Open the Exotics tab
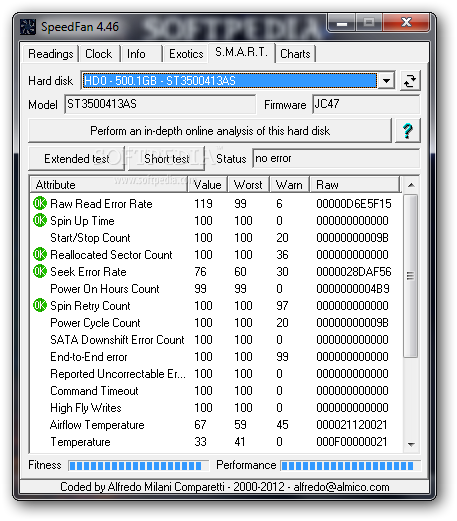This screenshot has width=457, height=521. click(186, 54)
